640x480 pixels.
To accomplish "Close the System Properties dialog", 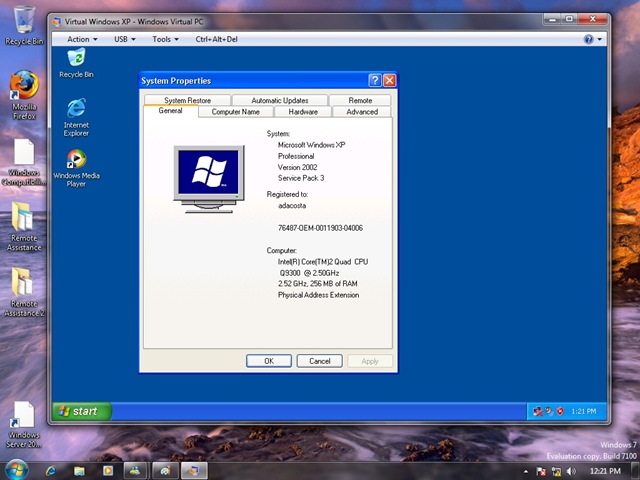I will [389, 80].
